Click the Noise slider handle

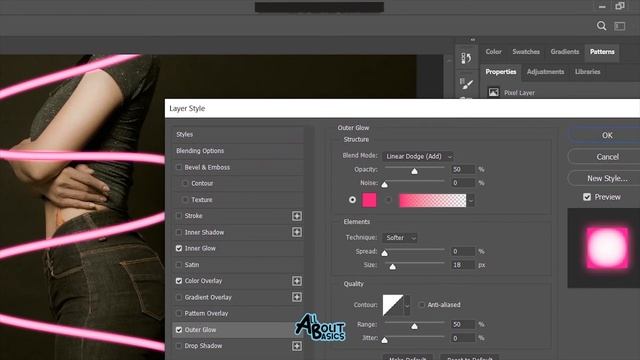coord(384,185)
